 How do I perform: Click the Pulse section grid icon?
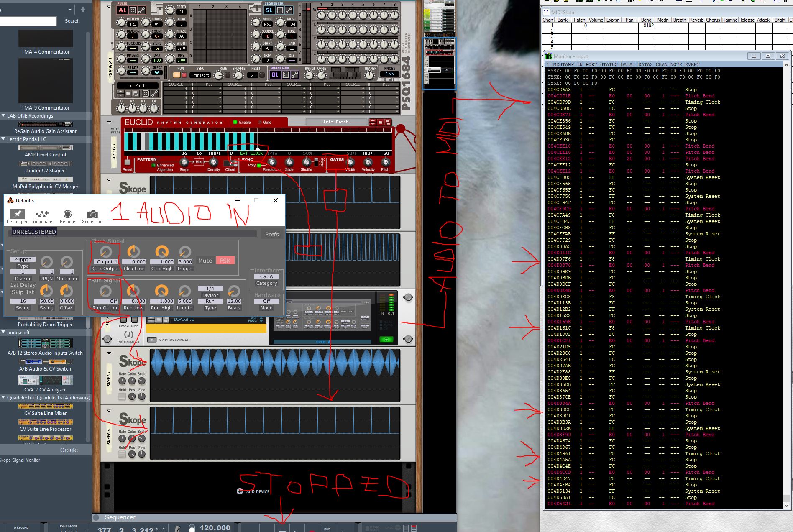click(x=133, y=10)
